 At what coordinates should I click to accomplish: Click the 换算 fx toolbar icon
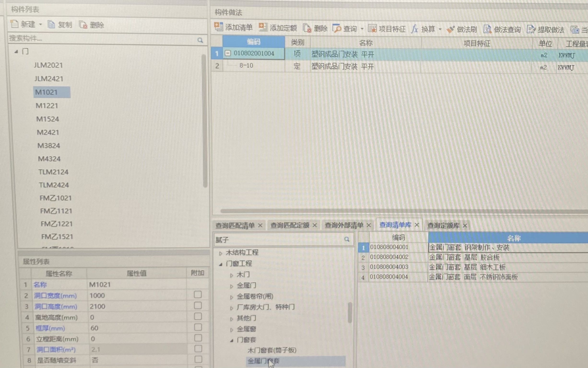(415, 29)
